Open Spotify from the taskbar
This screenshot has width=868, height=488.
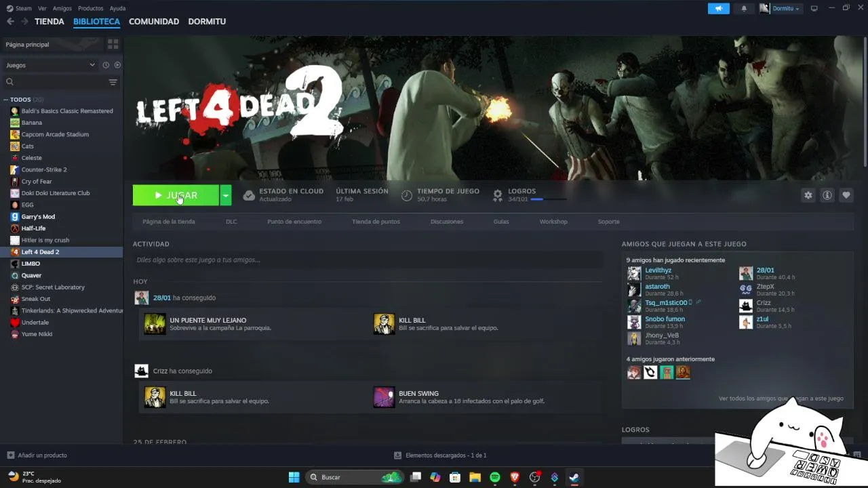click(495, 477)
